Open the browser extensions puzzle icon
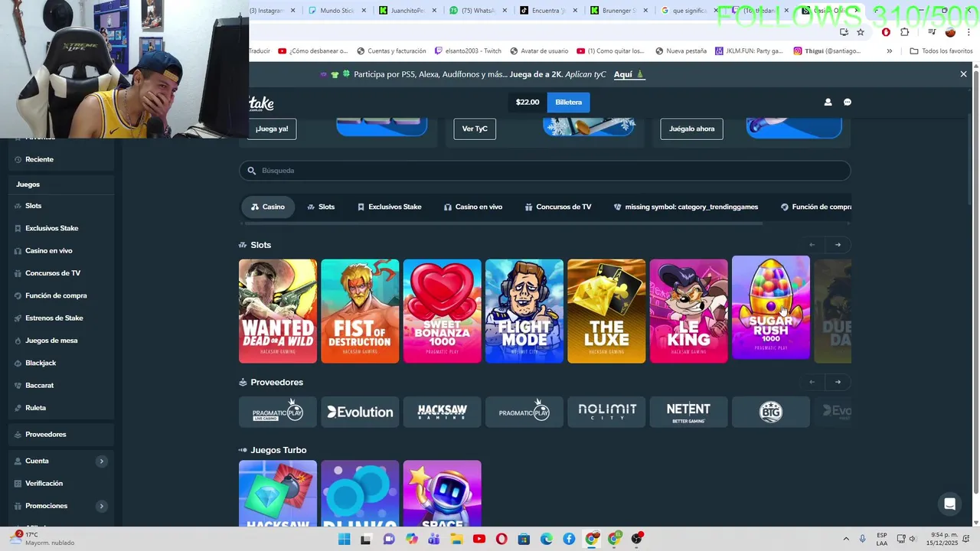 point(905,32)
